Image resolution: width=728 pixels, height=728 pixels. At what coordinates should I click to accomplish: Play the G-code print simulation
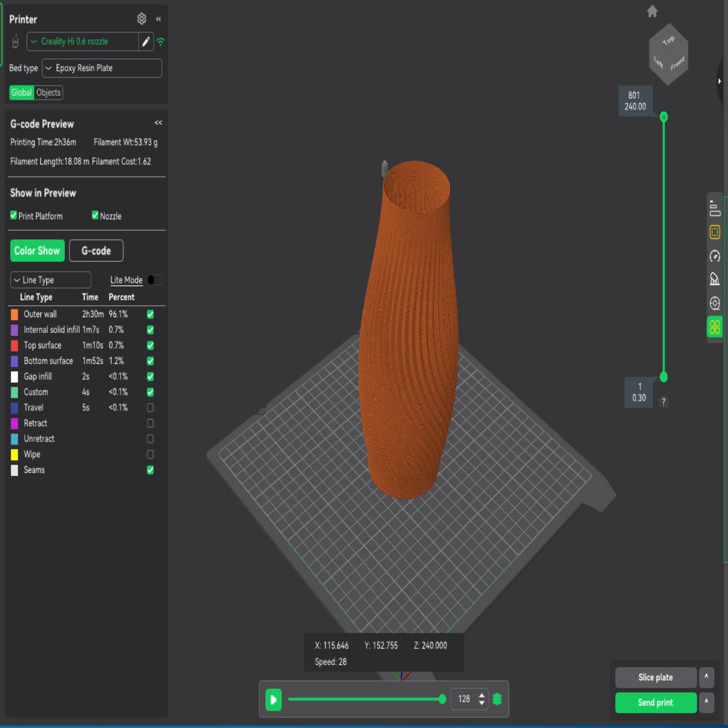tap(274, 699)
